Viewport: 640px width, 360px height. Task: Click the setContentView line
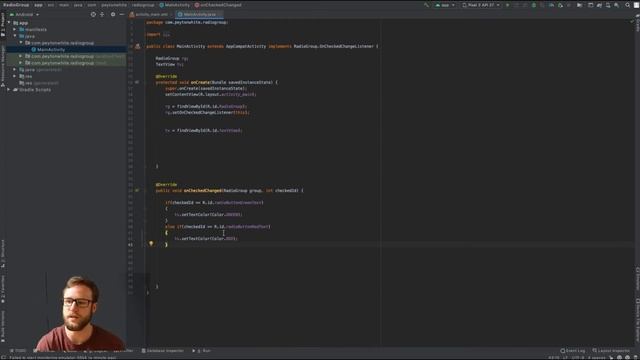210,94
